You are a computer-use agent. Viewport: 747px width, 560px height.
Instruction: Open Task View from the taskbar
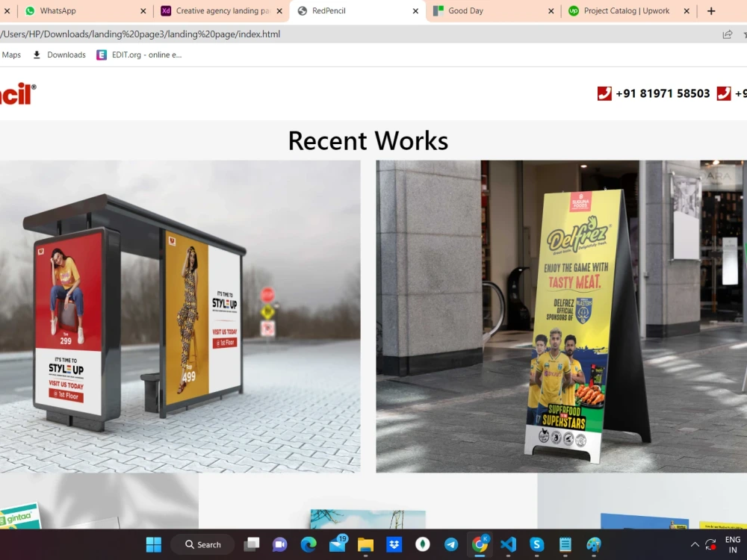point(252,544)
